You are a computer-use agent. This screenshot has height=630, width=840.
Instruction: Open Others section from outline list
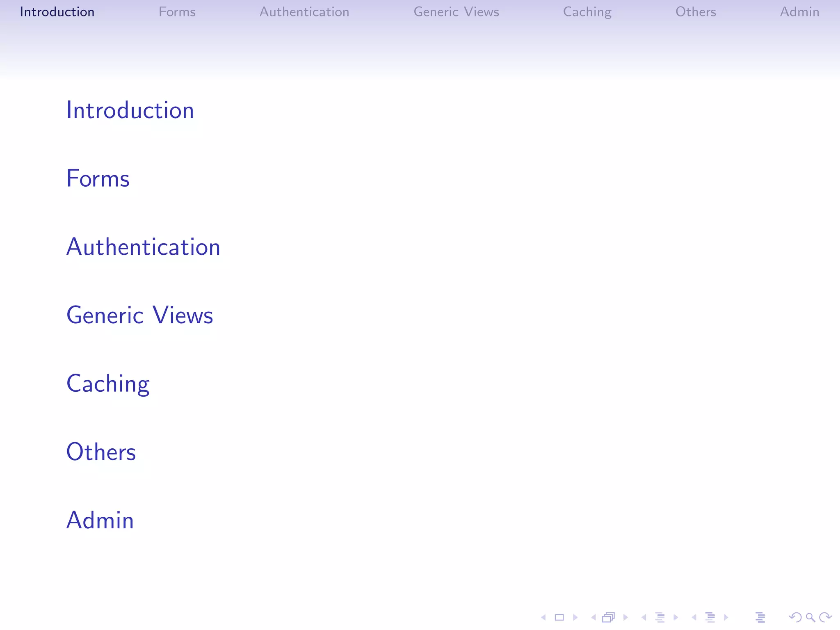coord(101,452)
